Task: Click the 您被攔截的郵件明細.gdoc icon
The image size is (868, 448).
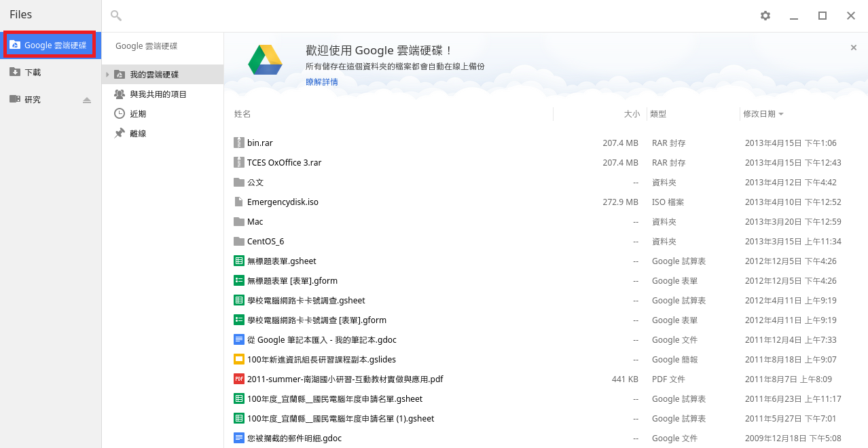Action: point(238,438)
